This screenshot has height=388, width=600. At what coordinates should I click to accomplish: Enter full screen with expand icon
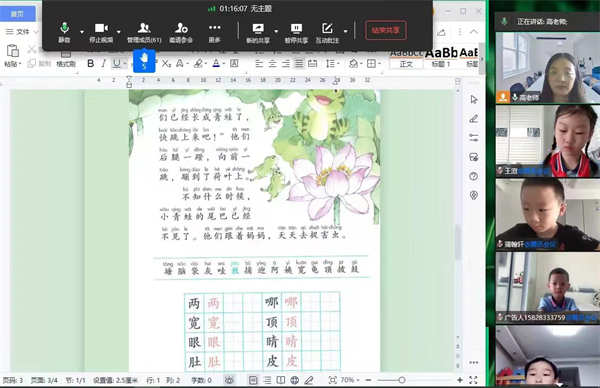[x=473, y=380]
